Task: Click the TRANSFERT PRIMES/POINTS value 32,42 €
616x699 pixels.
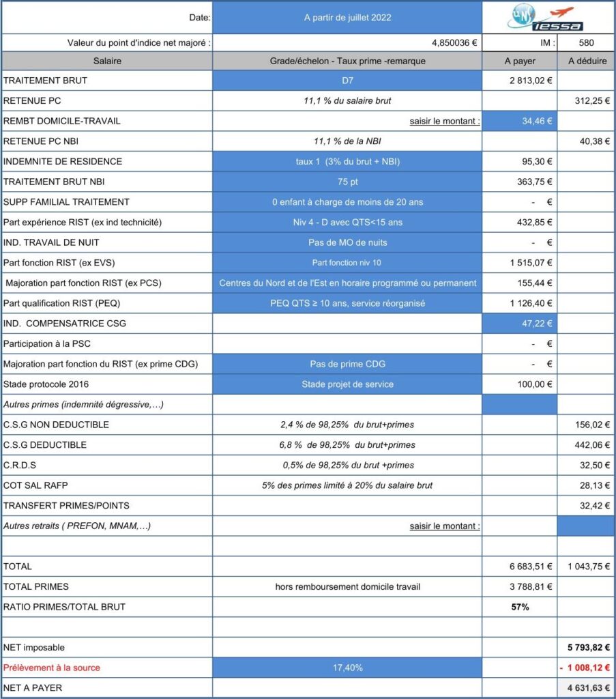Action: tap(595, 506)
